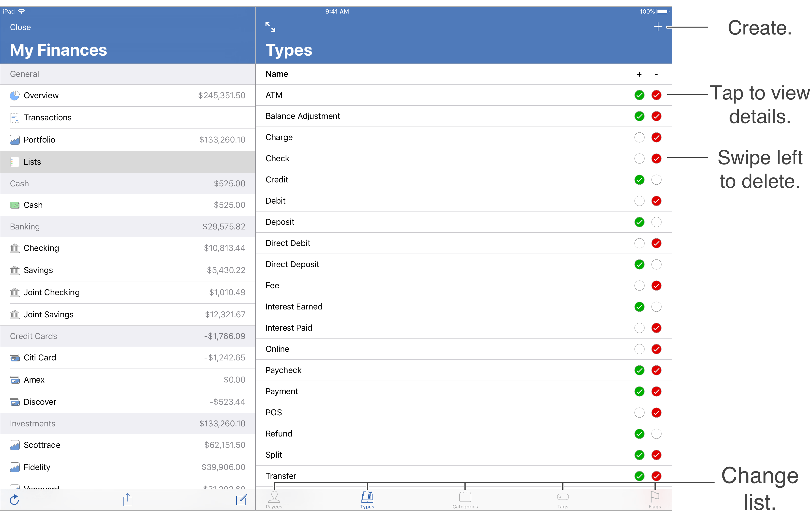812x517 pixels.
Task: Toggle the green plus checkbox for Paycheck
Action: pyautogui.click(x=639, y=370)
